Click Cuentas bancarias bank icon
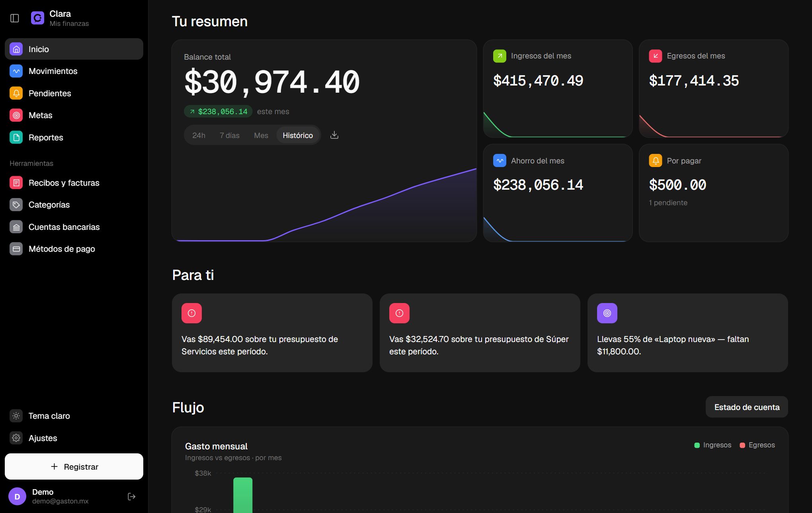Screen dimensions: 812x513 coord(16,227)
